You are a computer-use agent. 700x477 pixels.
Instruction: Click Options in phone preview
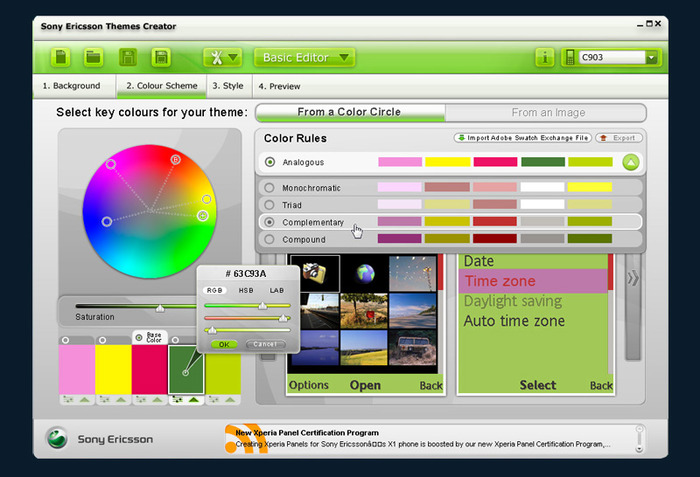308,385
